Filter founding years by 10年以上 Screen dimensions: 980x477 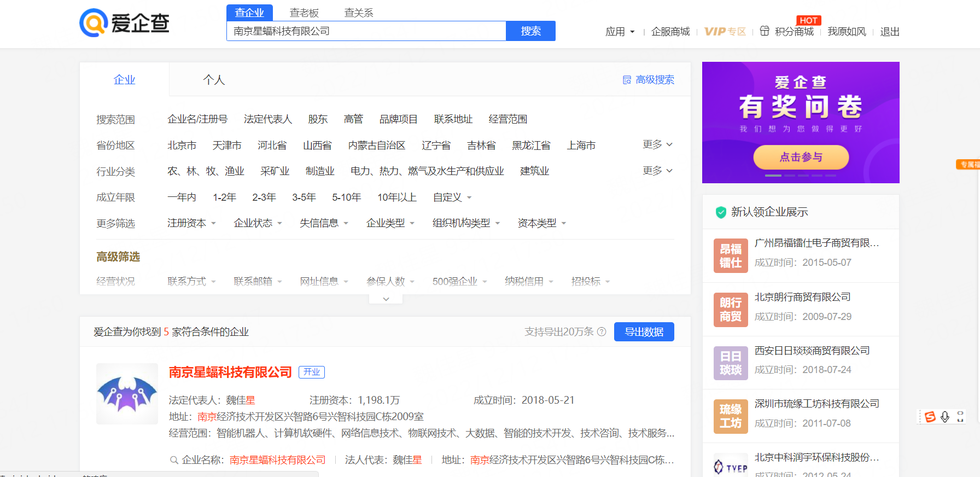[397, 197]
